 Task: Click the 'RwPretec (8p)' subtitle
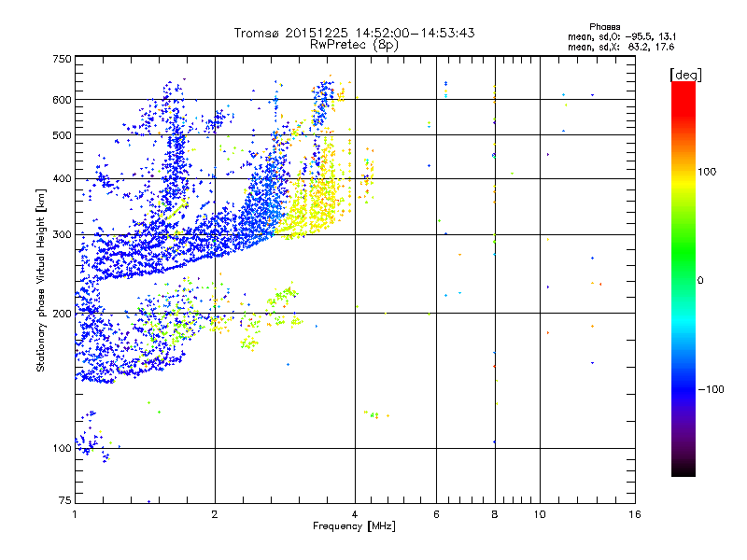[354, 45]
